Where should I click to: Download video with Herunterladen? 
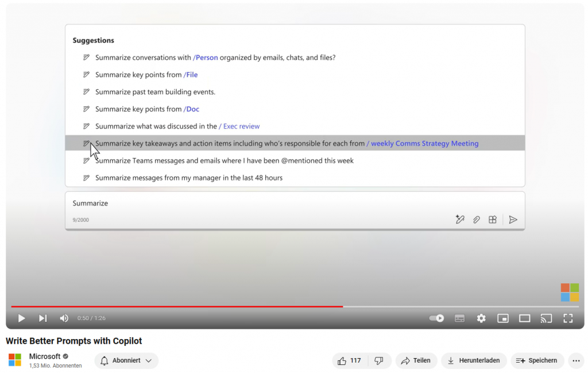pyautogui.click(x=474, y=360)
